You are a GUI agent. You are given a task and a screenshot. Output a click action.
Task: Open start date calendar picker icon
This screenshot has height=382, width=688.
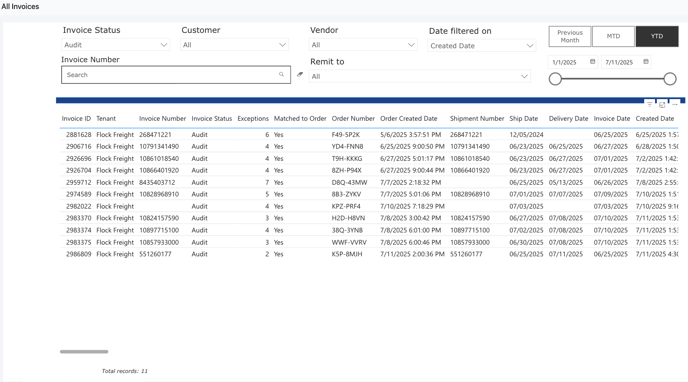click(x=592, y=62)
